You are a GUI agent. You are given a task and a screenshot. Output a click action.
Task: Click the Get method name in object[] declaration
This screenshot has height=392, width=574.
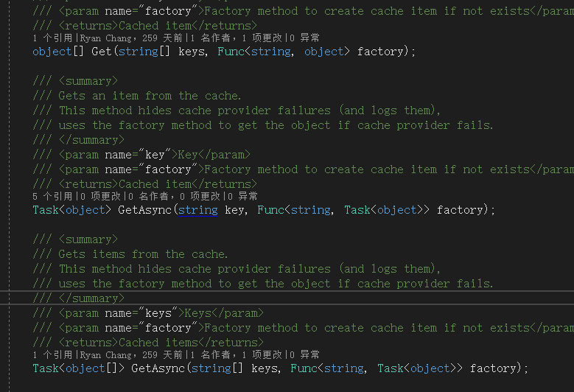(102, 52)
